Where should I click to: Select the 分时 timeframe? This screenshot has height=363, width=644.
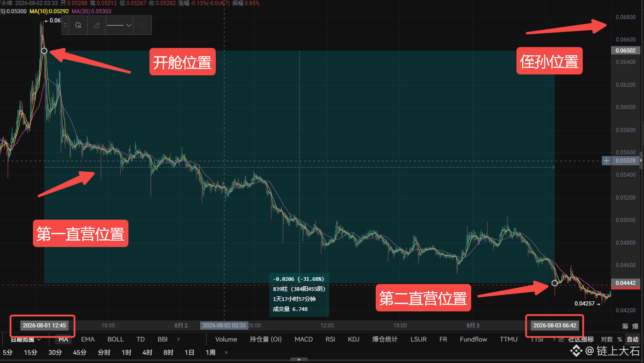click(104, 352)
